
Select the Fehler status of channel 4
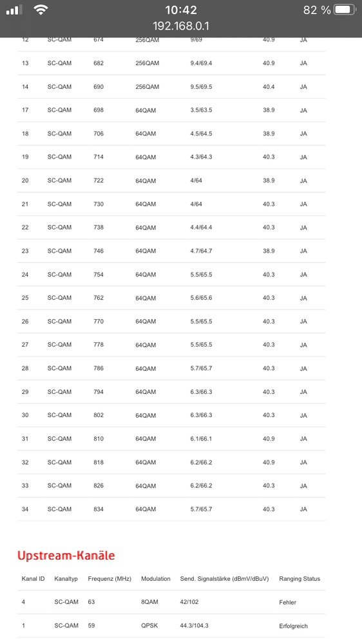288,603
